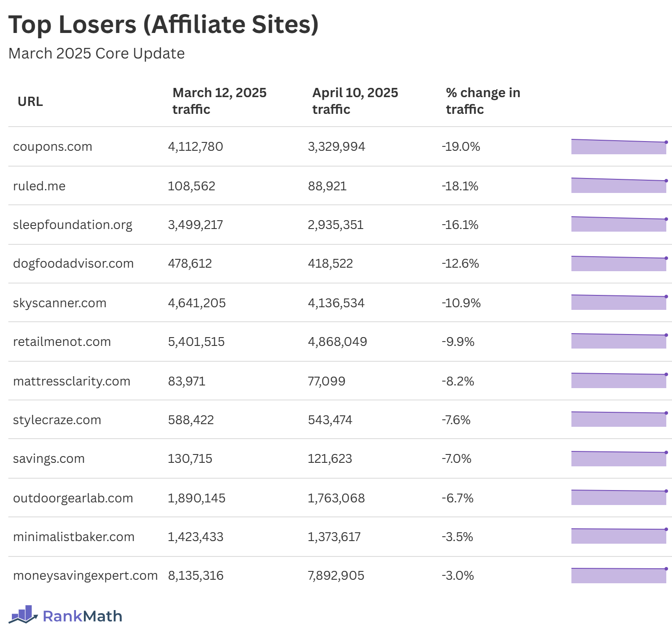Click the RankMath logo
Viewport: 672px width, 636px height.
pos(65,615)
